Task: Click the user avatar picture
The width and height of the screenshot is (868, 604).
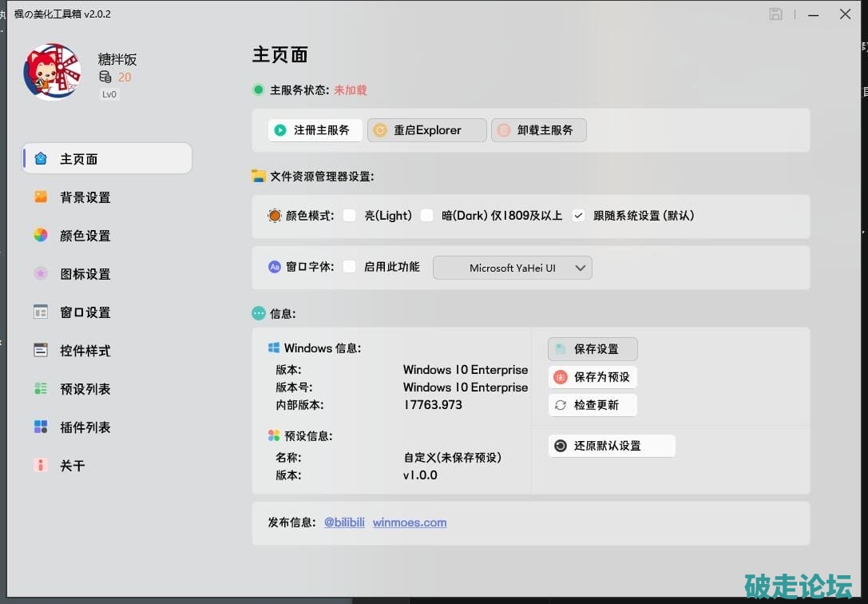Action: coord(52,72)
